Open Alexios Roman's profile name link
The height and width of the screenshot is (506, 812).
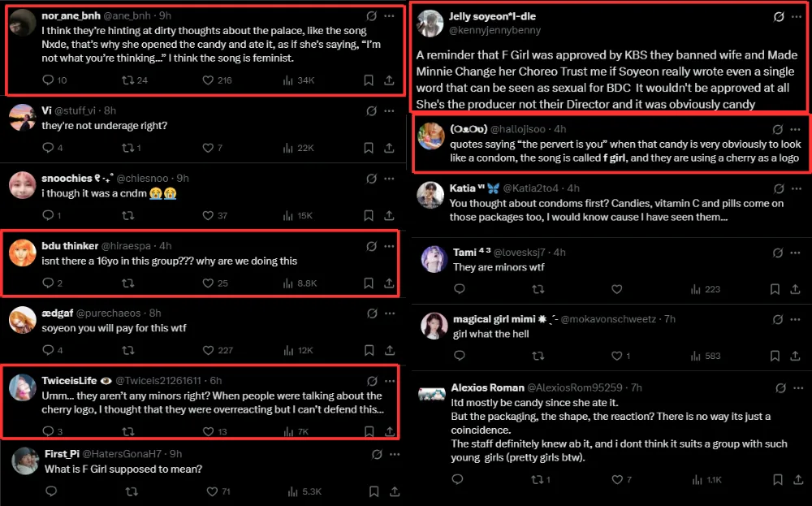pos(488,387)
